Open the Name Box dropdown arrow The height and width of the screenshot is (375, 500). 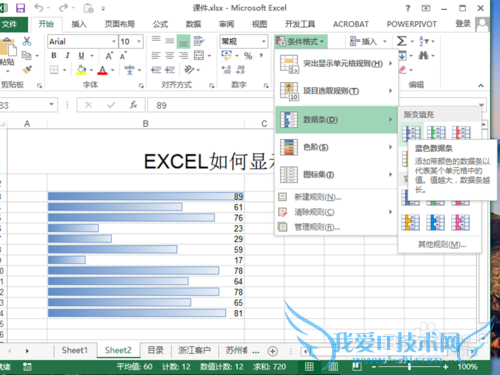[51, 105]
